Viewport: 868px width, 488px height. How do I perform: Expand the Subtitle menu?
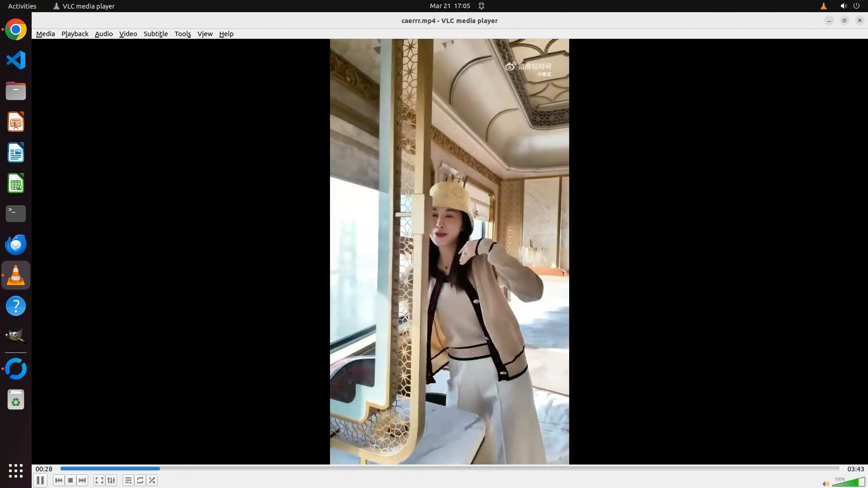pyautogui.click(x=156, y=34)
